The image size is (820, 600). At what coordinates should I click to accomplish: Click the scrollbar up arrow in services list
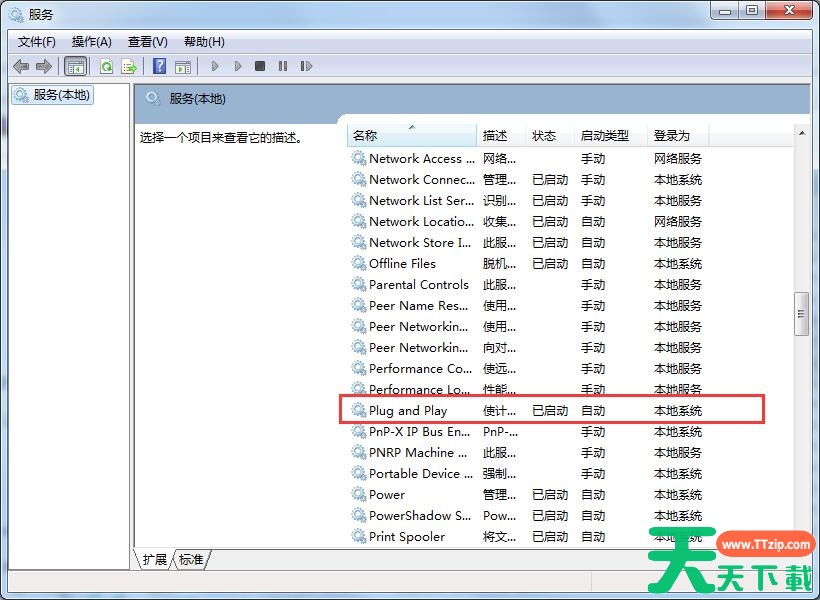[802, 133]
